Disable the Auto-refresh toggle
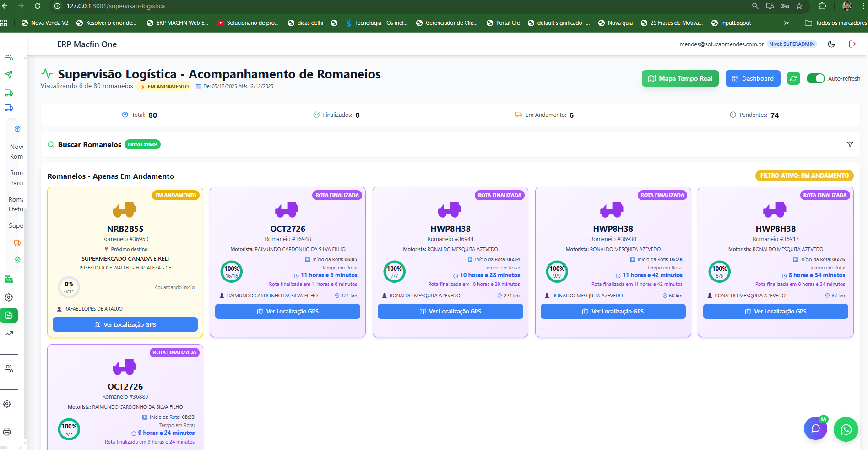This screenshot has width=868, height=450. [815, 78]
